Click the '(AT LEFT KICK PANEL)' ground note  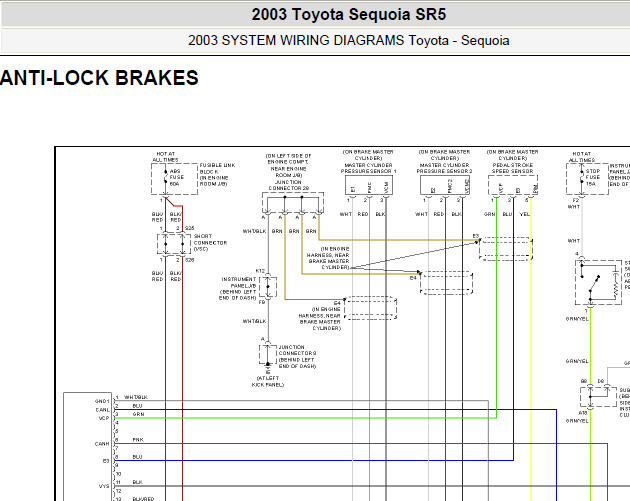(x=268, y=381)
